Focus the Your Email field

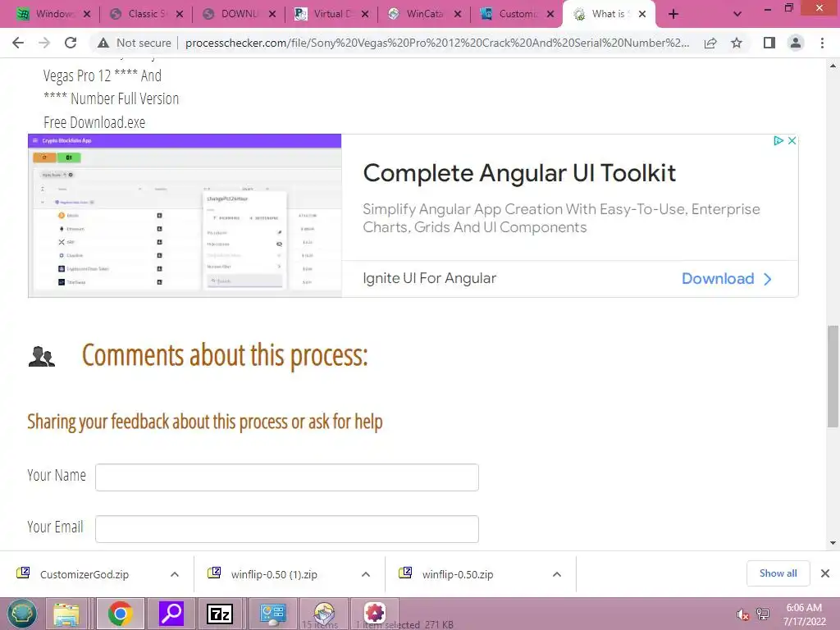pos(286,529)
